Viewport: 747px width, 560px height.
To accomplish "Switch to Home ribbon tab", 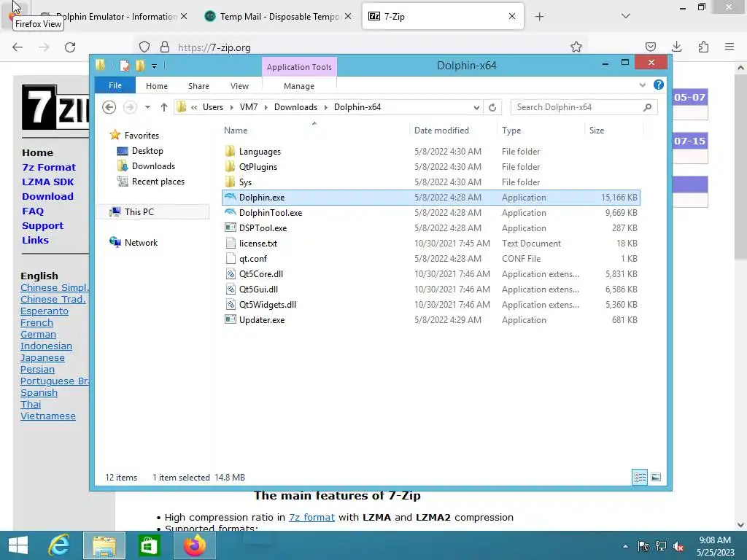I will 157,86.
